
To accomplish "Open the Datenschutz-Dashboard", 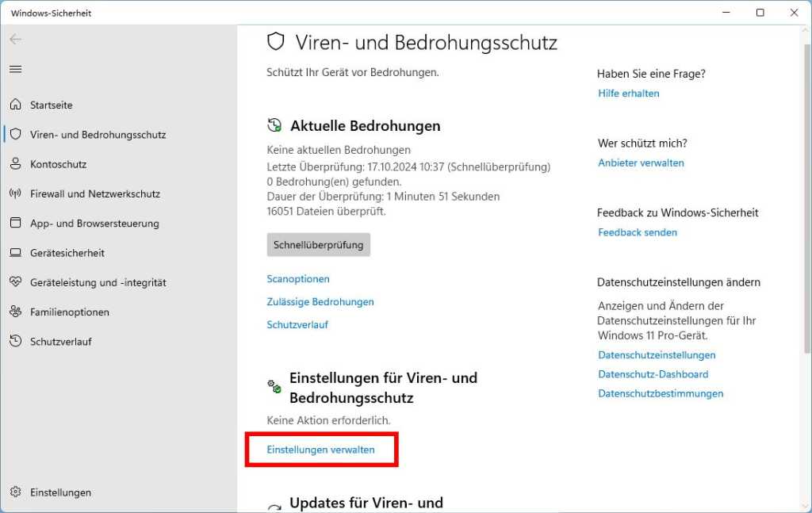I will 653,374.
